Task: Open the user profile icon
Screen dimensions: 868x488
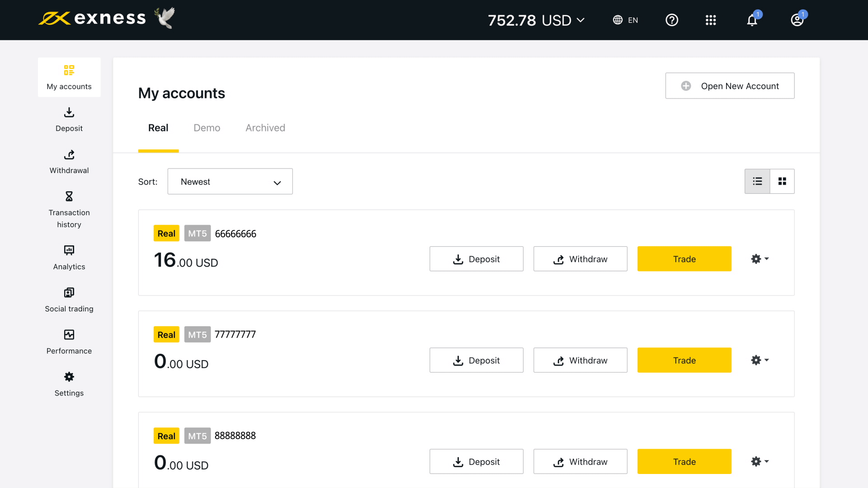Action: (x=797, y=20)
